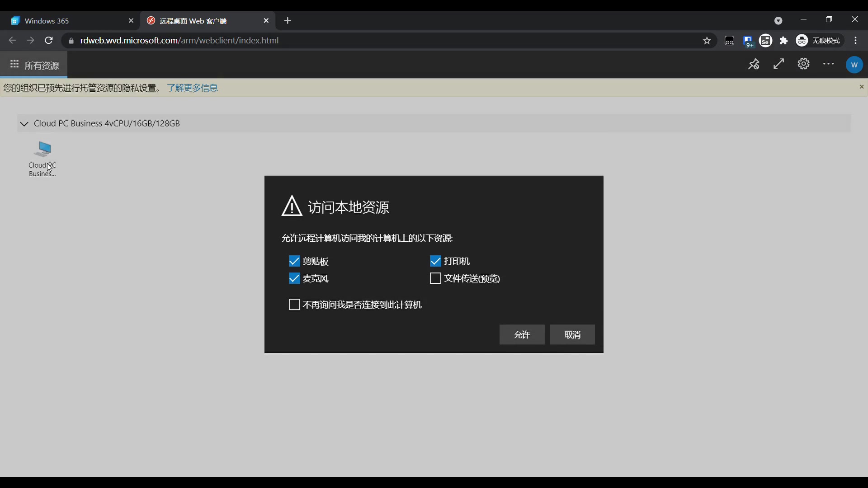Minimize the browser window
The width and height of the screenshot is (868, 488).
point(803,20)
